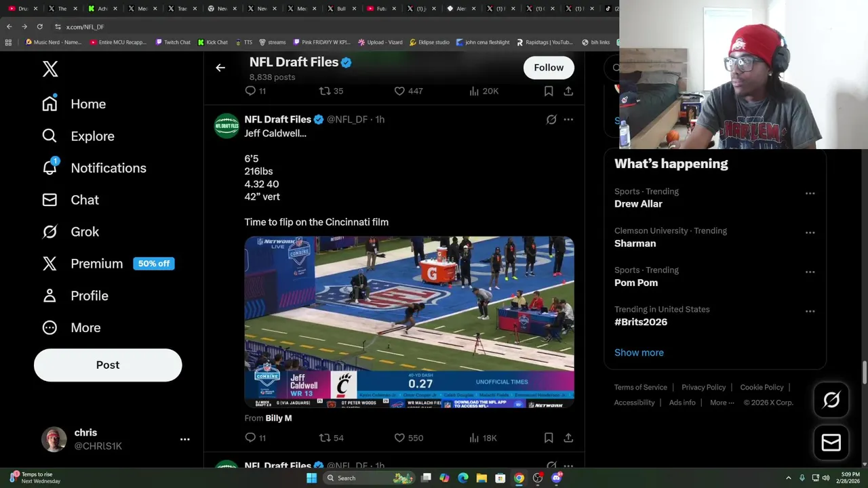Open options for Drew Allar trend
The height and width of the screenshot is (488, 868).
tap(810, 193)
